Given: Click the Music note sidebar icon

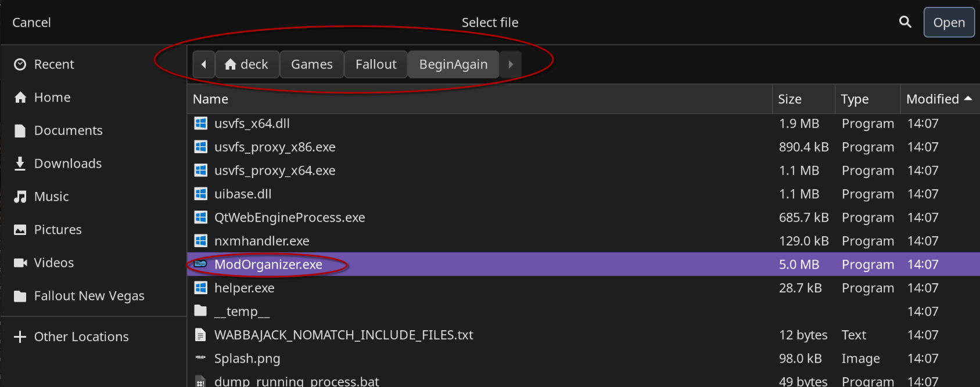Looking at the screenshot, I should point(20,197).
